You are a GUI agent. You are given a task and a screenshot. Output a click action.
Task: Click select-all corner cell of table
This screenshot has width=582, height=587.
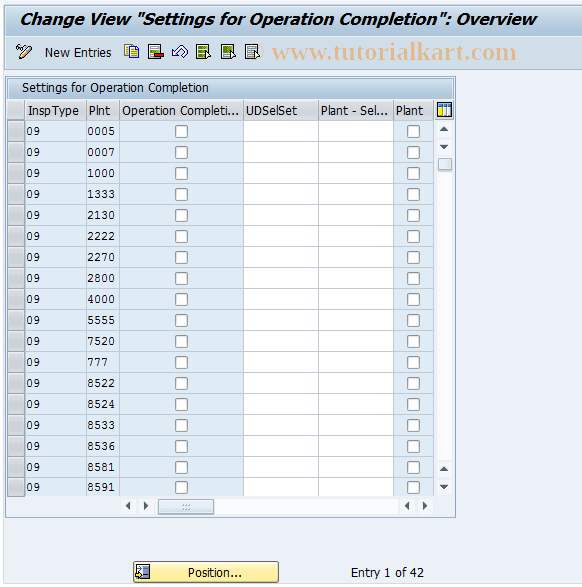pyautogui.click(x=16, y=110)
